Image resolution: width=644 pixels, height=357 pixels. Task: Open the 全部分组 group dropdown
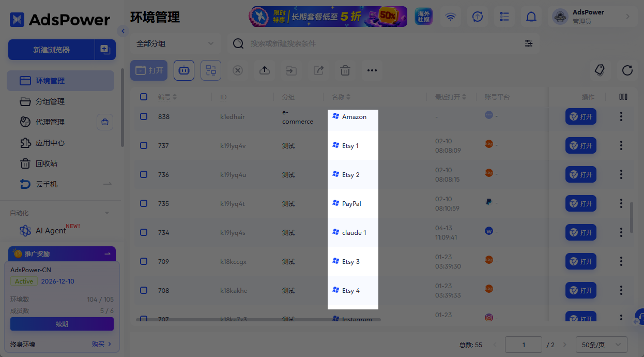pos(175,43)
